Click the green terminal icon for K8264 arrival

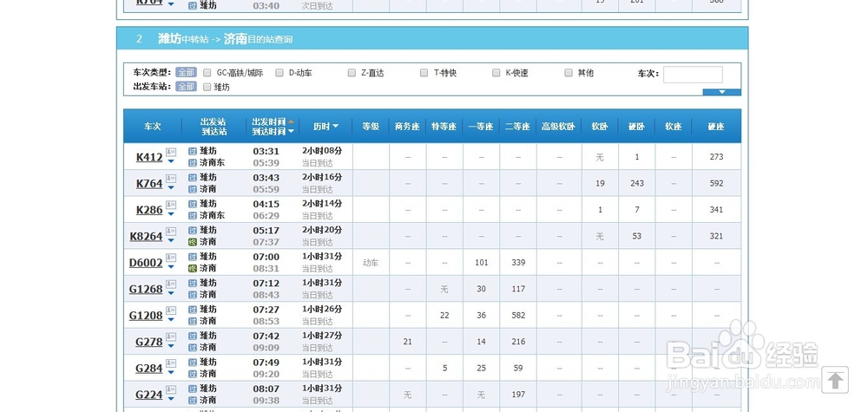pyautogui.click(x=193, y=242)
